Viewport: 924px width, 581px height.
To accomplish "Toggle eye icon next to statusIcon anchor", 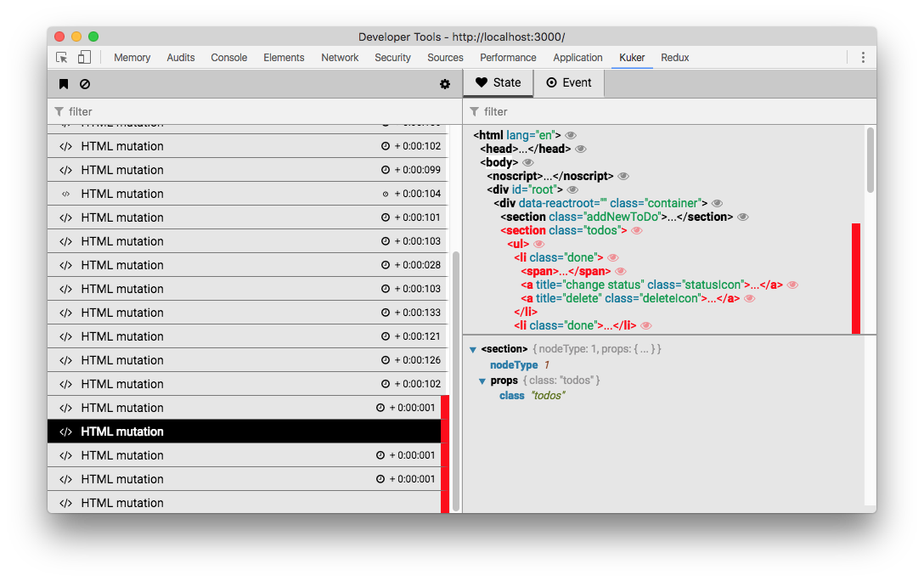I will click(792, 285).
